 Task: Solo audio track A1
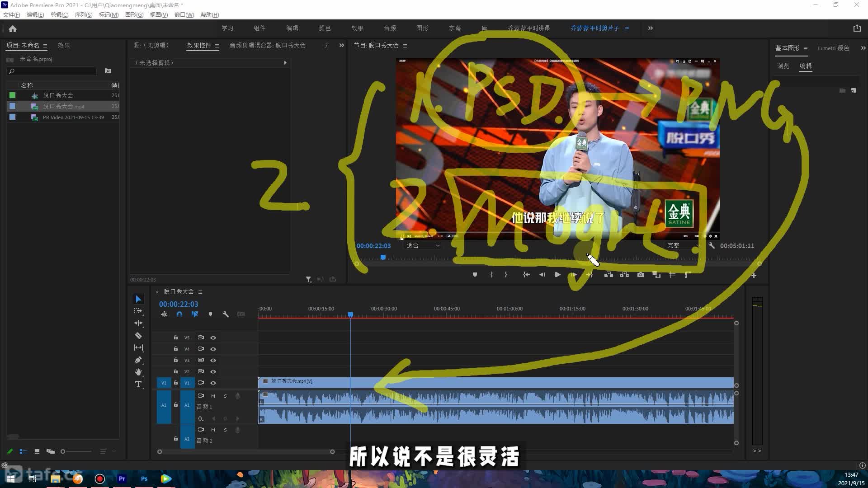click(x=225, y=396)
